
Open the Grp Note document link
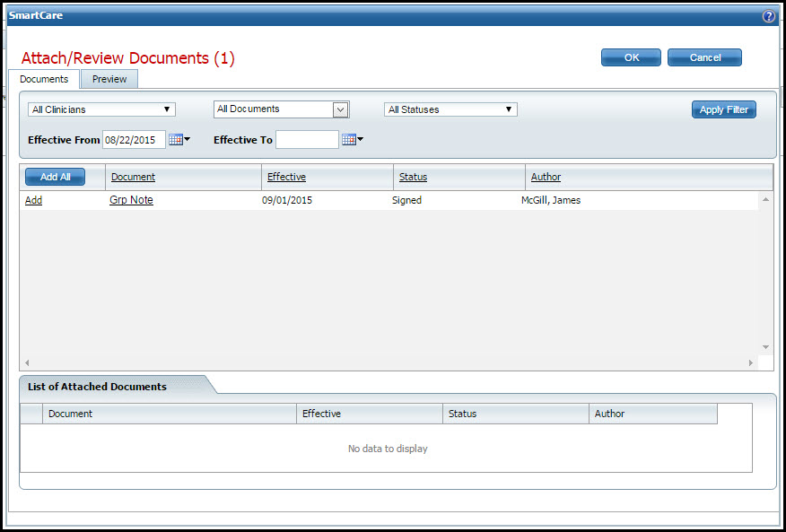[x=131, y=200]
